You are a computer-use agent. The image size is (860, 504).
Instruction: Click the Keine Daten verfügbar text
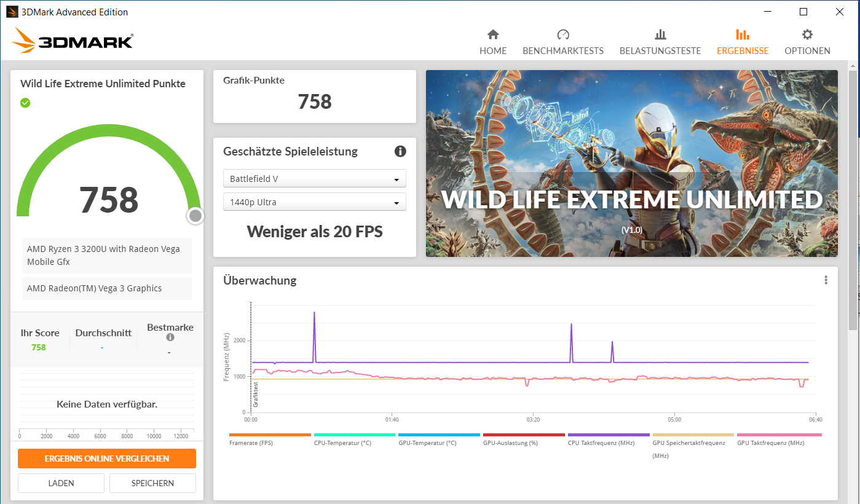(x=107, y=404)
